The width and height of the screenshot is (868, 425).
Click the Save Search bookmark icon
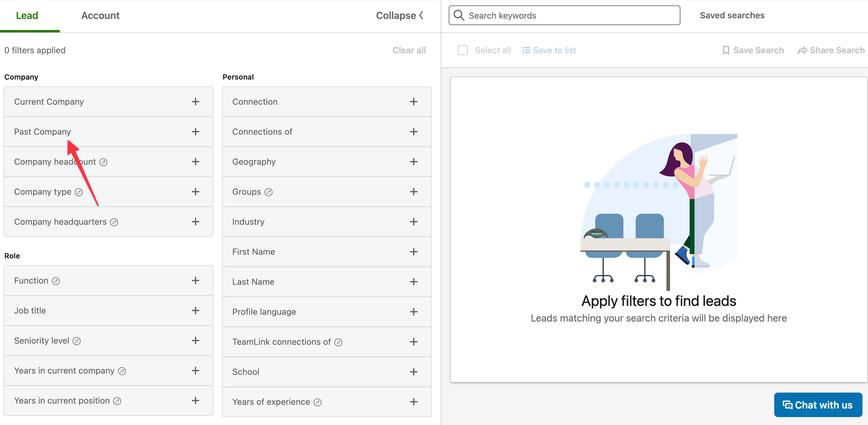[x=726, y=50]
